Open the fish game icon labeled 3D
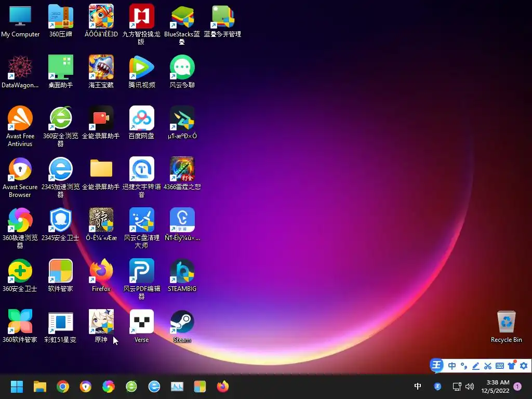 101,20
